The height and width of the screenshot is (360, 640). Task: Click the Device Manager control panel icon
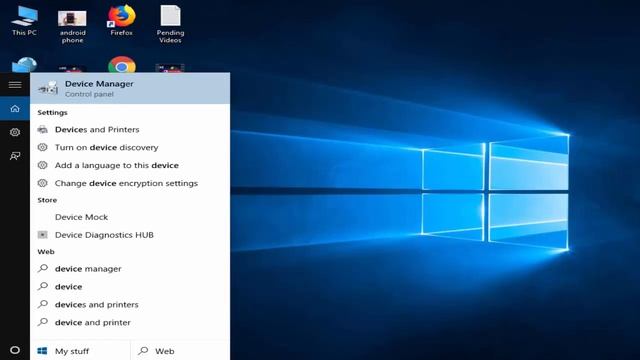click(48, 88)
